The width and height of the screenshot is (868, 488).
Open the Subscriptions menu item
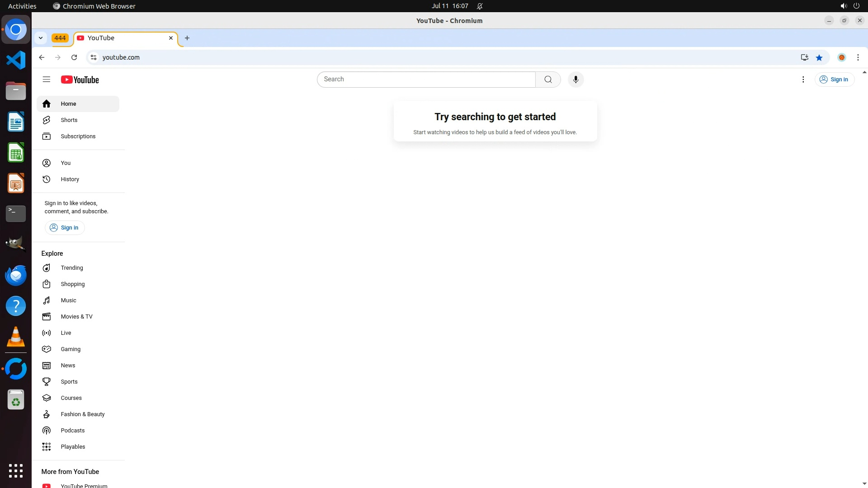click(x=78, y=136)
